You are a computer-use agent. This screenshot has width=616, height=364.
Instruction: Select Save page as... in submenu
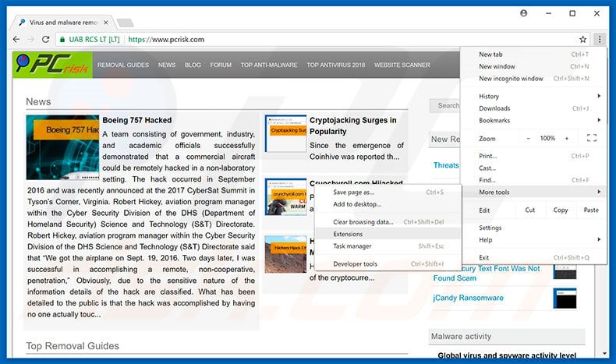[388, 192]
